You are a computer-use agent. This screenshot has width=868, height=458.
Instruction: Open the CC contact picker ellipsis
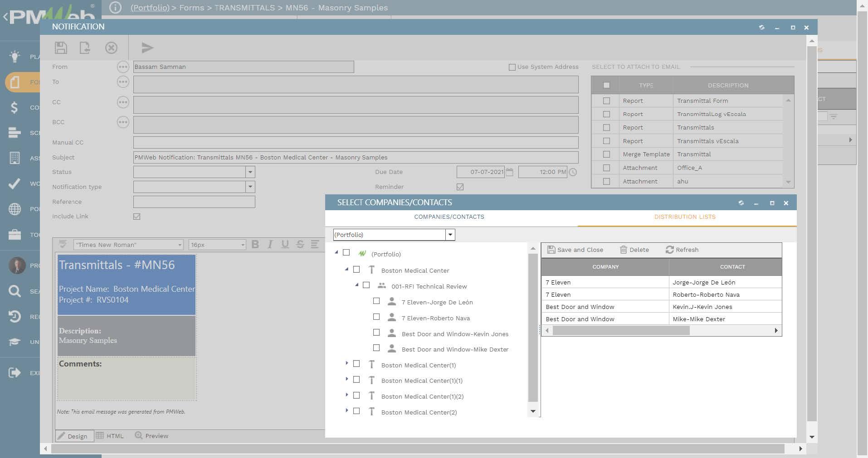coord(123,102)
